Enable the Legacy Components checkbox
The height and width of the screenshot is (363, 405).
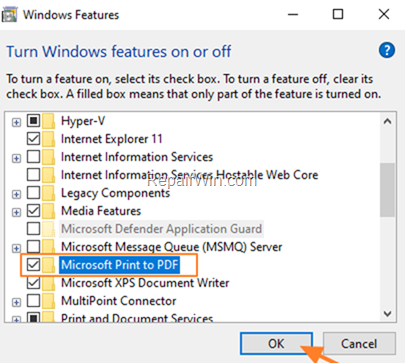(x=33, y=193)
